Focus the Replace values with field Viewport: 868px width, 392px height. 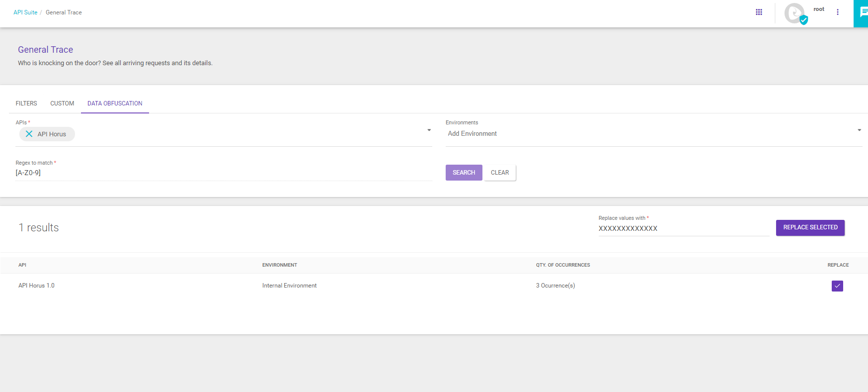(x=683, y=228)
